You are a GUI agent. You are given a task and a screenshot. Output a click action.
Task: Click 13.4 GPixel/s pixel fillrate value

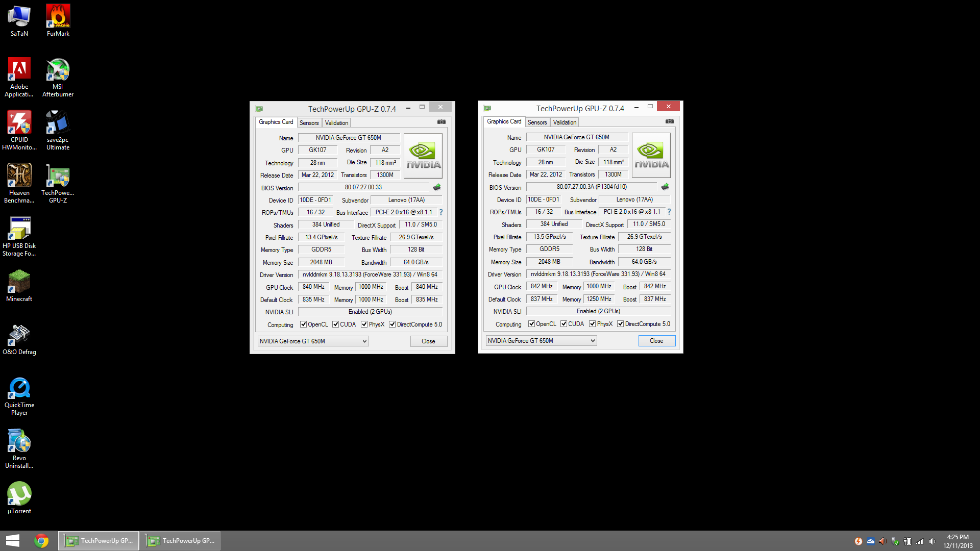(x=322, y=237)
